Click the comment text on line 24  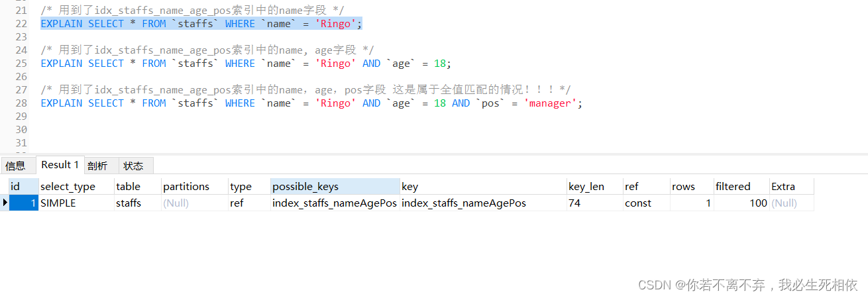point(207,50)
